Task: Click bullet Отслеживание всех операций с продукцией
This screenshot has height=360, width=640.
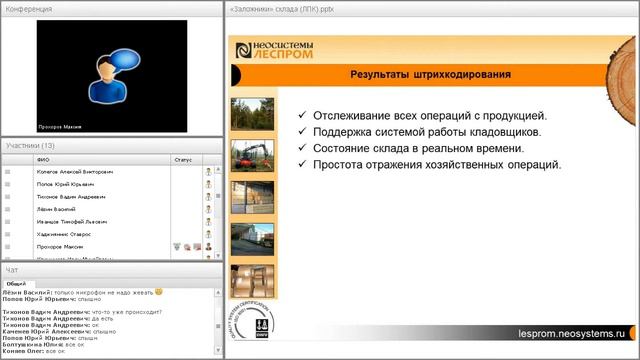Action: 430,116
